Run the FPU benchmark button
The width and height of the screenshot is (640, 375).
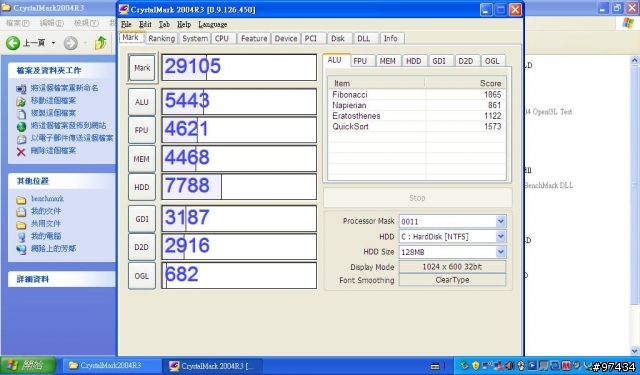point(142,130)
